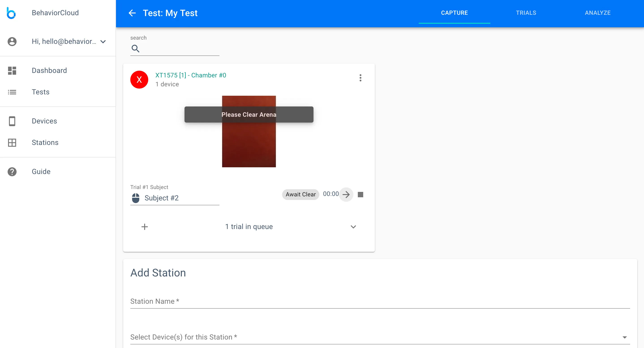Expand the user account dropdown arrow

pos(103,42)
